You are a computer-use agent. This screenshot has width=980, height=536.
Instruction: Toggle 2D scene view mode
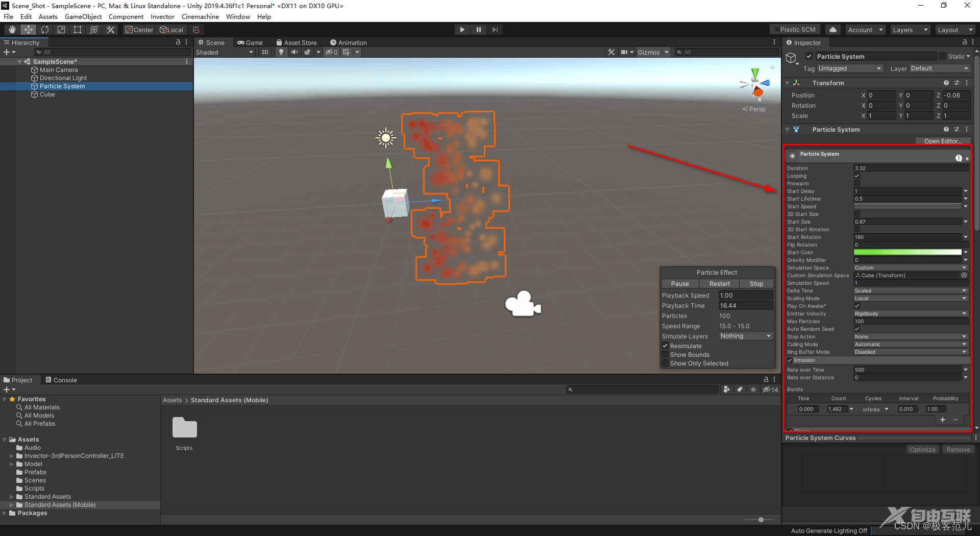[264, 52]
